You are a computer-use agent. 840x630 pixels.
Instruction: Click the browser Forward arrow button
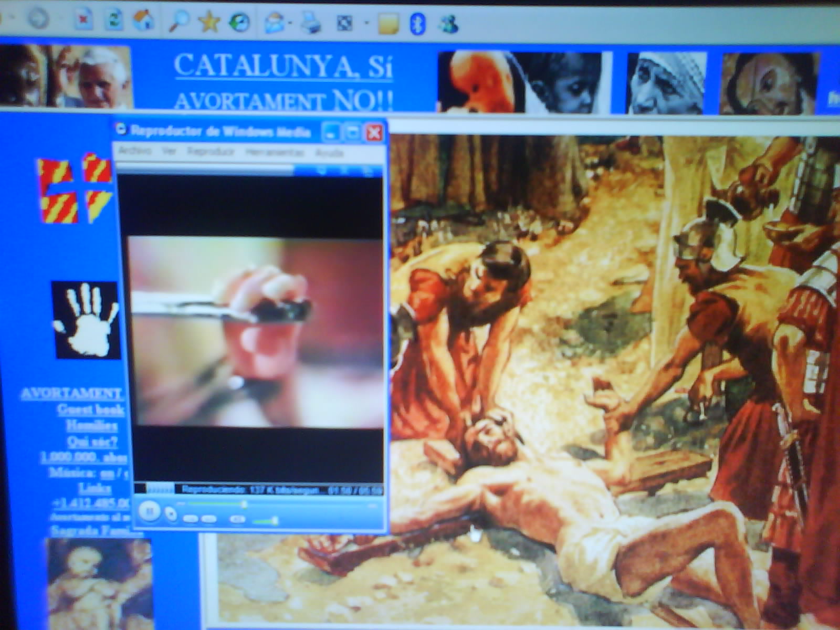point(38,19)
